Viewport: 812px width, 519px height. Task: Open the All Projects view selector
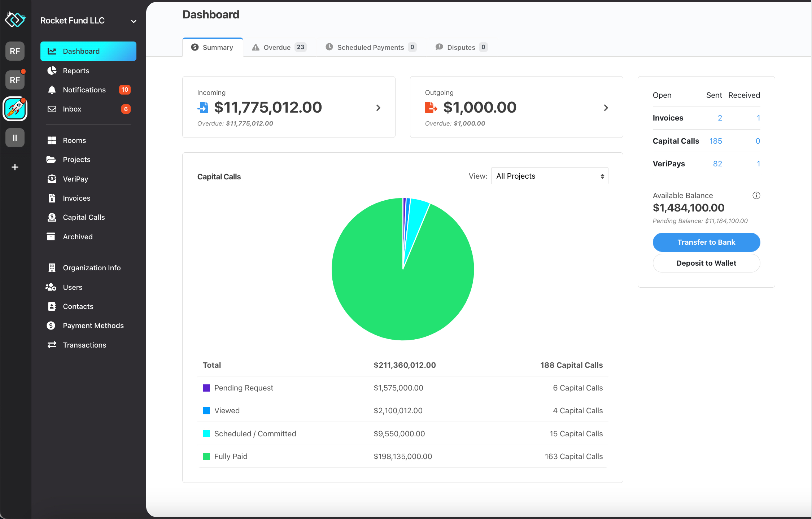pyautogui.click(x=549, y=176)
